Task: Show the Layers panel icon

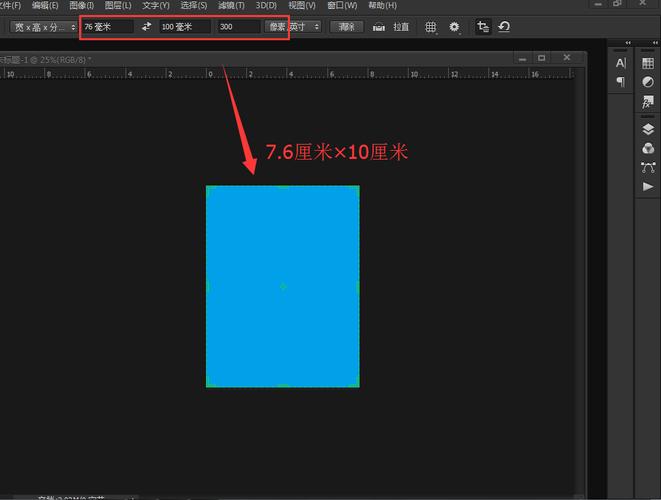Action: [x=648, y=130]
